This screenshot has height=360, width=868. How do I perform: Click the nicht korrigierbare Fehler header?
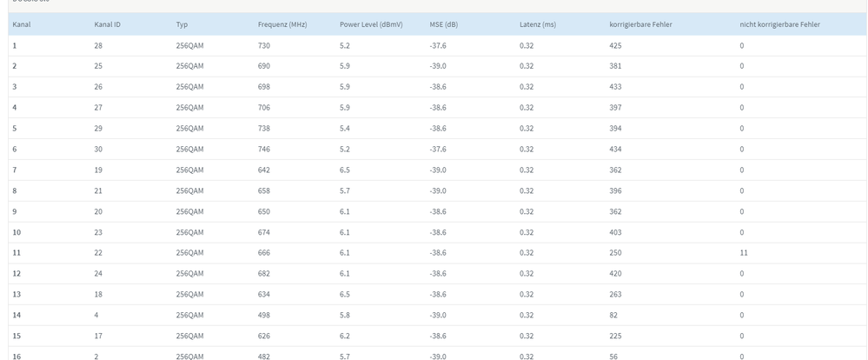pyautogui.click(x=779, y=24)
